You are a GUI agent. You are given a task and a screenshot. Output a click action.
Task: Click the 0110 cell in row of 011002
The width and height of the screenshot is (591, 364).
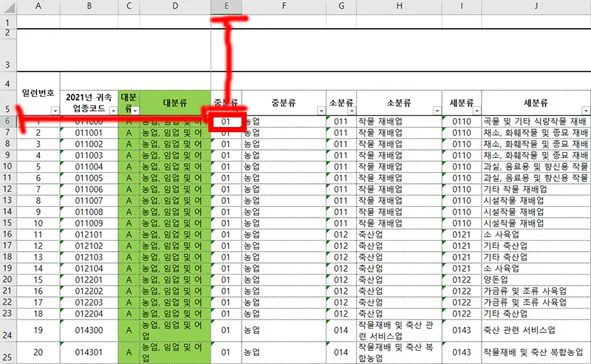point(462,144)
